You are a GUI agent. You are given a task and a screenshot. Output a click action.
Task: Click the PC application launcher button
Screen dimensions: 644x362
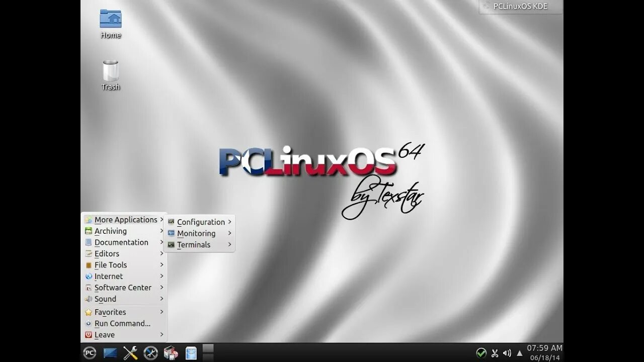(90, 353)
